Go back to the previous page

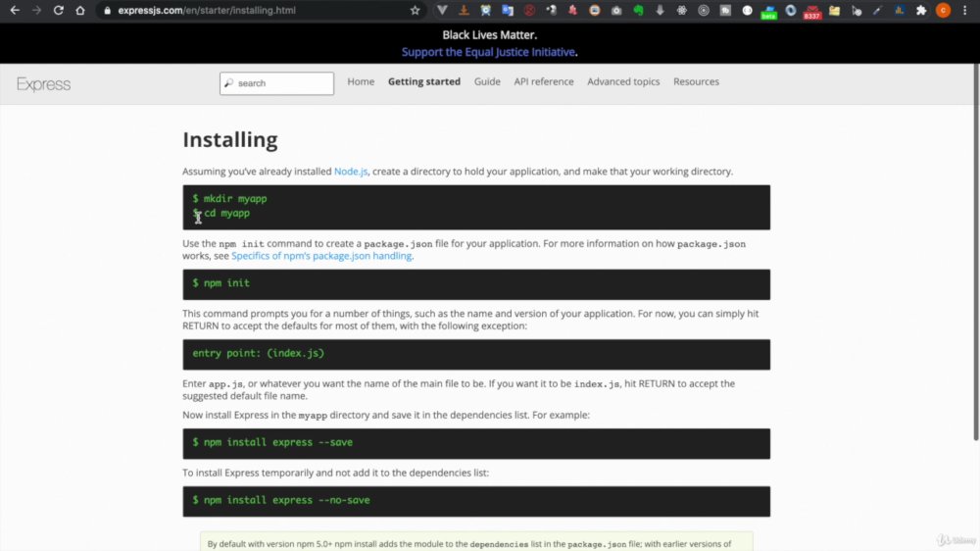pyautogui.click(x=15, y=10)
